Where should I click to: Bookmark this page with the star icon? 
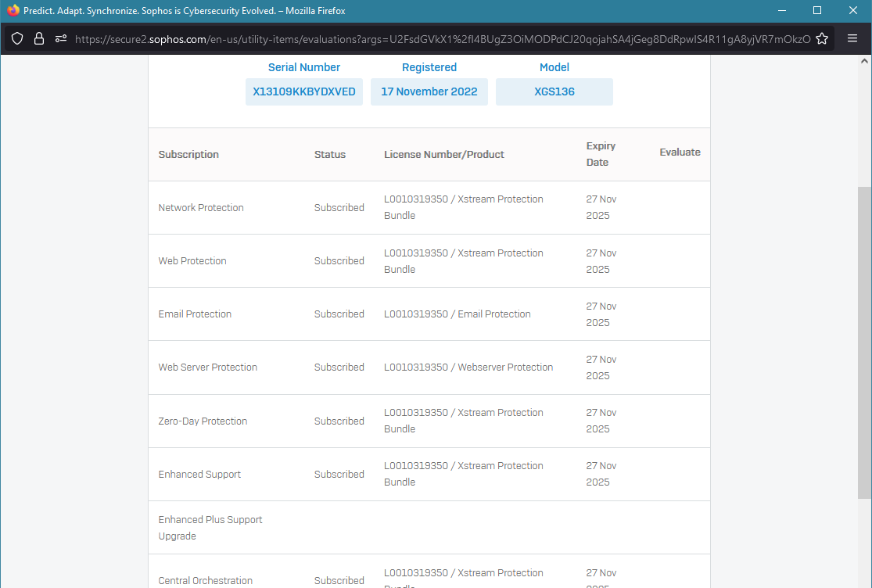point(822,39)
